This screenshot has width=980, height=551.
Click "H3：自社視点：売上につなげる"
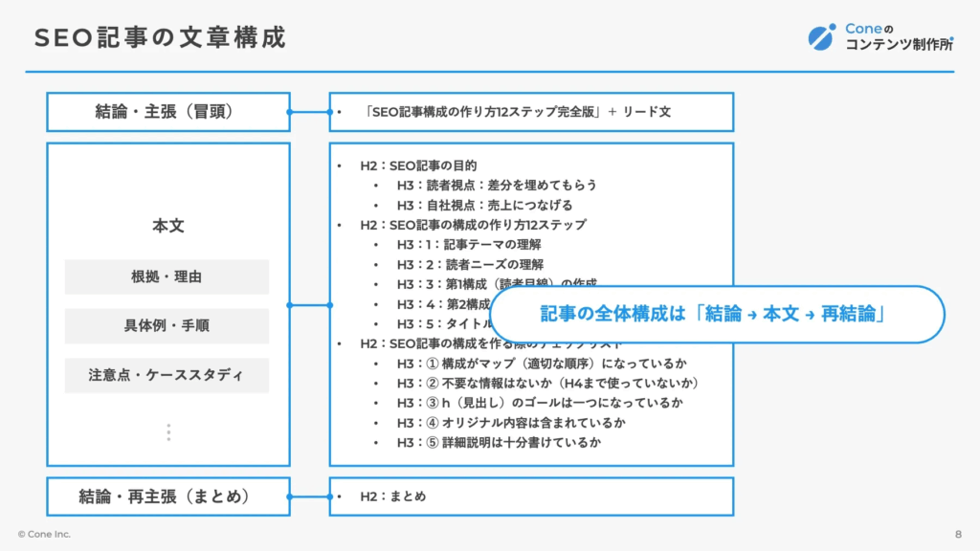tap(484, 205)
